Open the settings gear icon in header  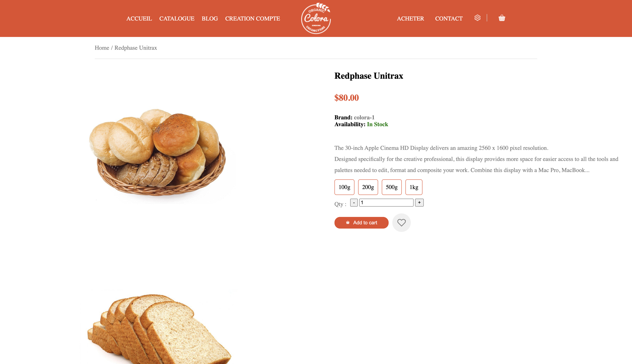coord(477,18)
